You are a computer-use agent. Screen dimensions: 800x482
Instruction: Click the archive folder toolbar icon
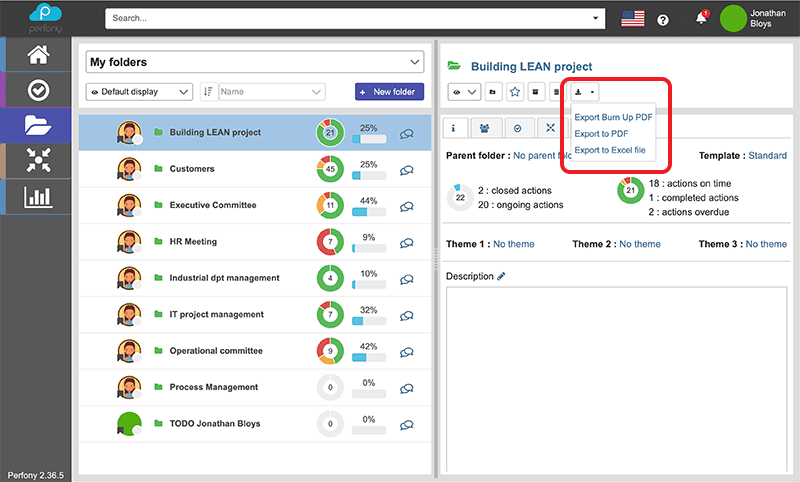pos(537,92)
